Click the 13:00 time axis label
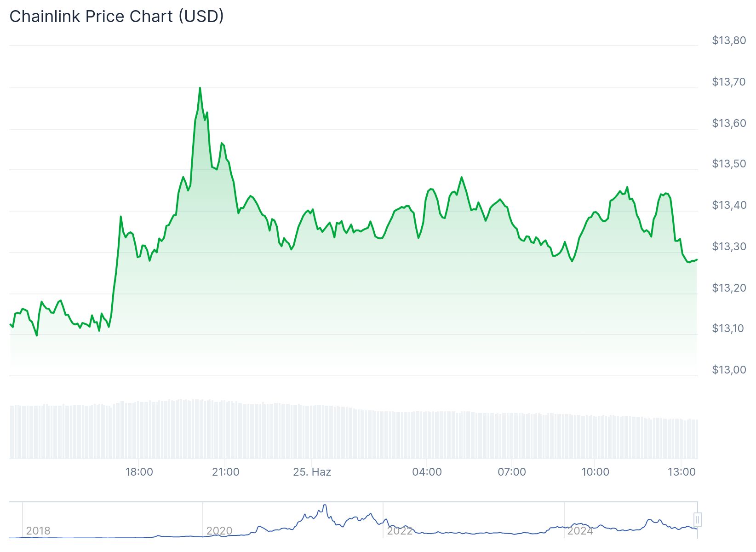 [682, 472]
